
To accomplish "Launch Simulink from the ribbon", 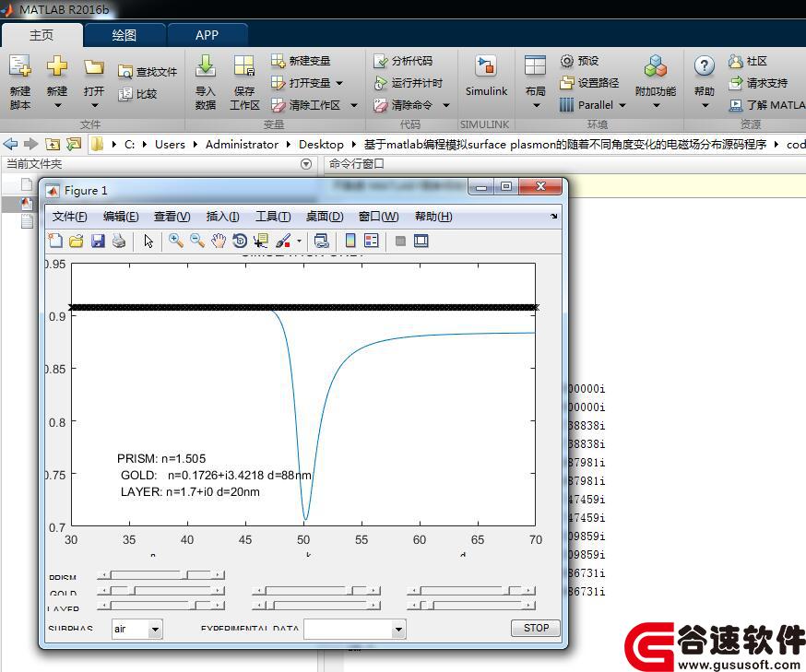I will click(486, 76).
